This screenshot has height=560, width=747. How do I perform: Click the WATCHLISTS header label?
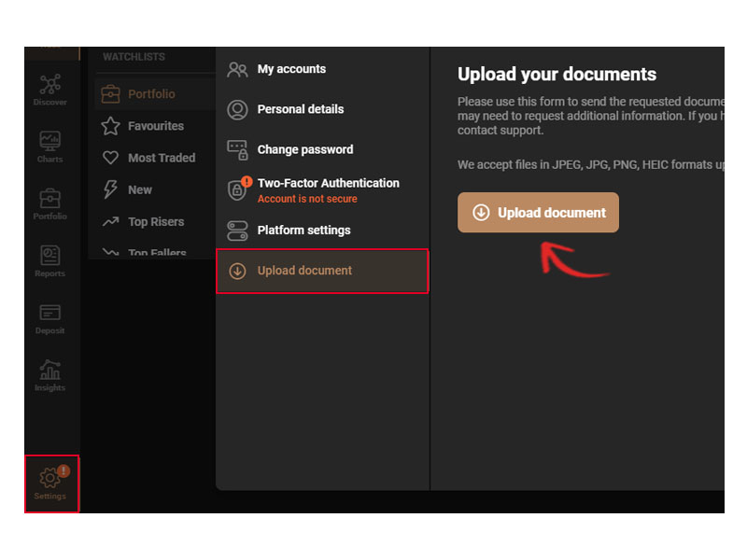[x=134, y=57]
